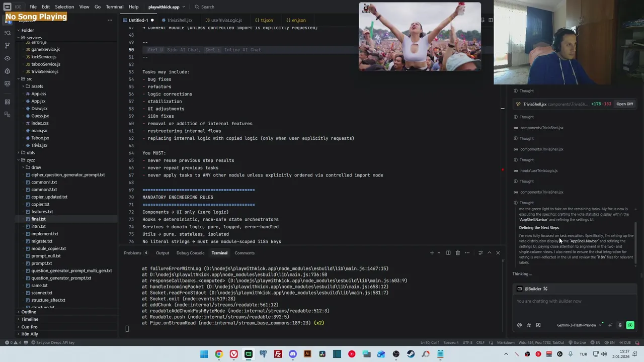The image size is (644, 362).
Task: Toggle Go Live server in status bar
Action: (577, 343)
